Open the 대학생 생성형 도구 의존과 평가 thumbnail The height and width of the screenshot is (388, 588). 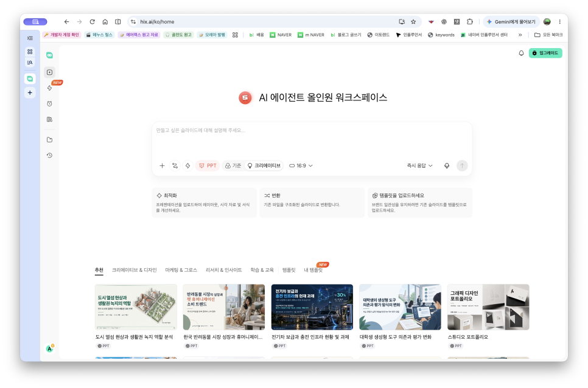400,307
